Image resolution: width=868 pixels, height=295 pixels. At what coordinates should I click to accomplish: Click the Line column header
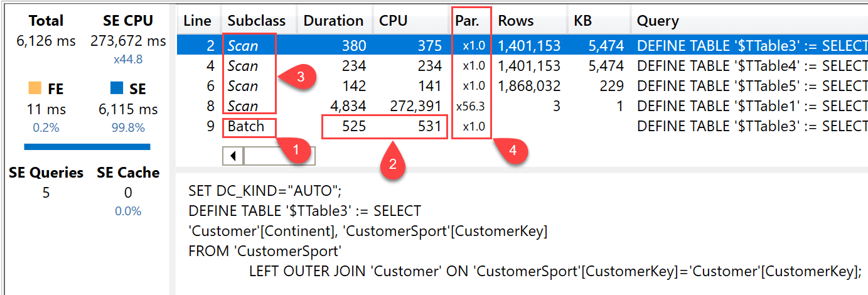coord(199,21)
